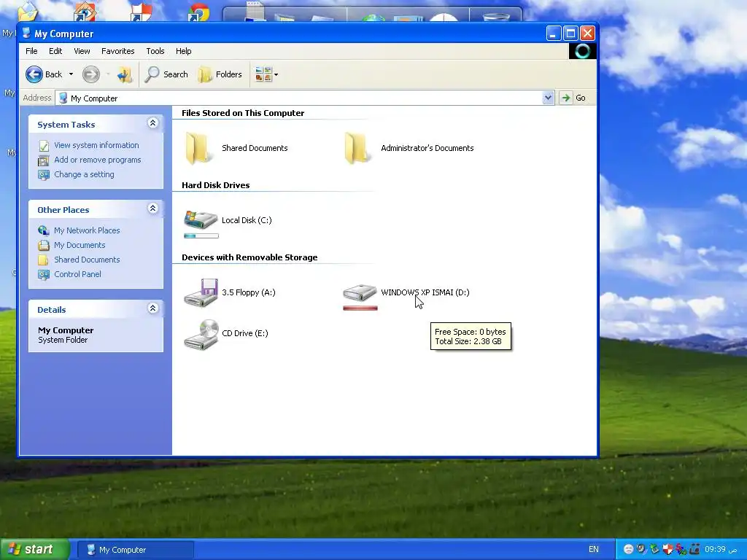The image size is (747, 560).
Task: Click the Go button
Action: (574, 98)
